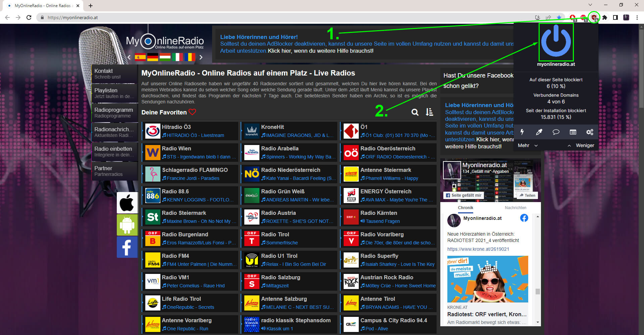Open Chrome three-dot menu

click(x=637, y=17)
